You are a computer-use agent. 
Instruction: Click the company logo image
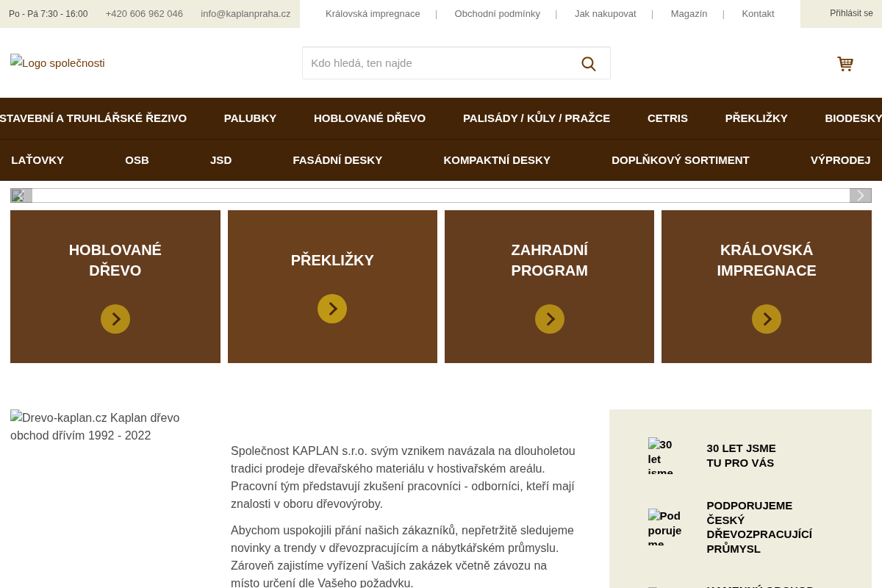click(57, 63)
